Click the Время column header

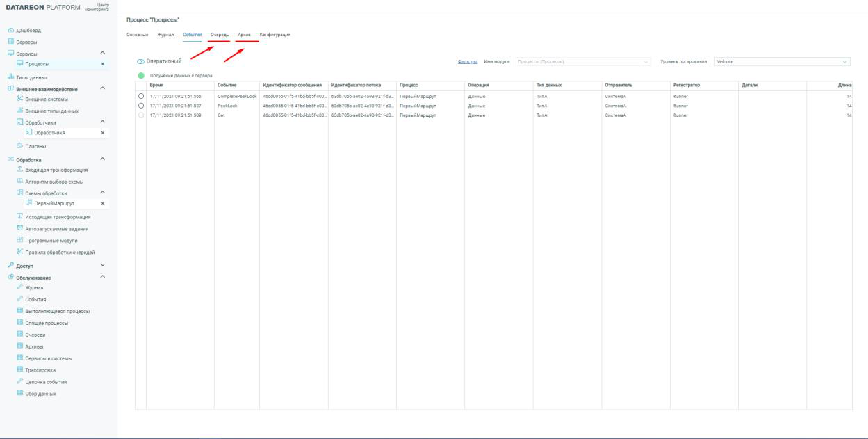158,85
